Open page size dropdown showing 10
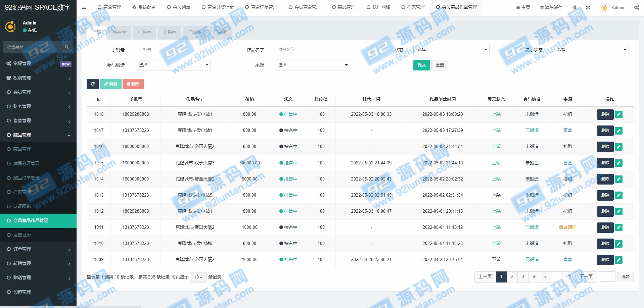Image resolution: width=644 pixels, height=308 pixels. (x=198, y=277)
